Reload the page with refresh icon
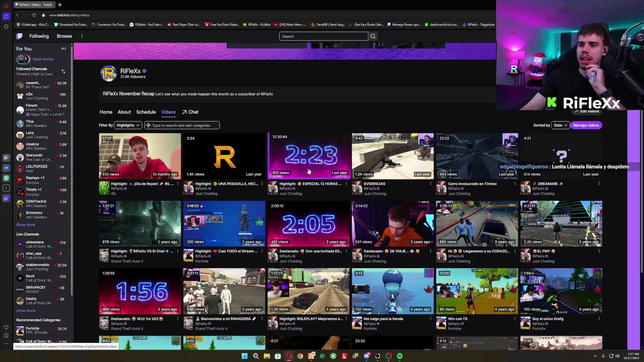 pos(34,15)
